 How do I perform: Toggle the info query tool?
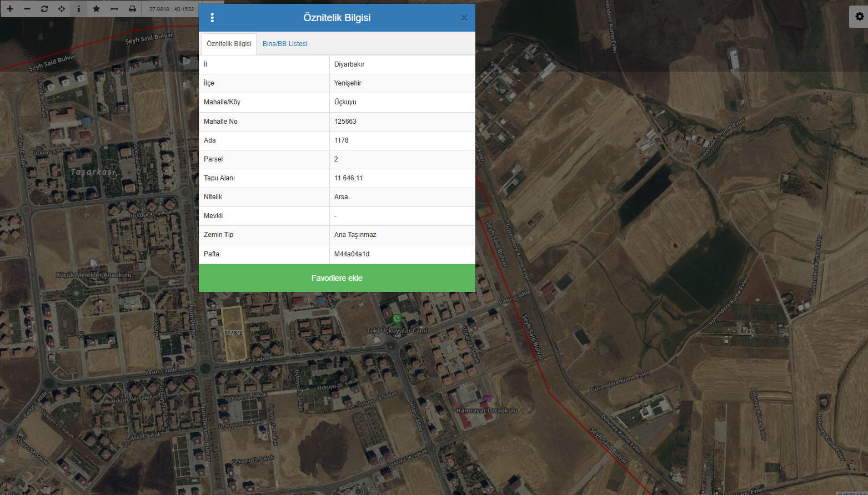pyautogui.click(x=79, y=9)
